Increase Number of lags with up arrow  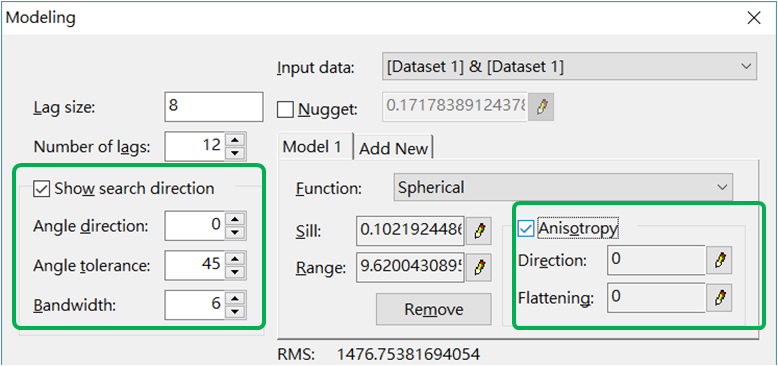[235, 139]
